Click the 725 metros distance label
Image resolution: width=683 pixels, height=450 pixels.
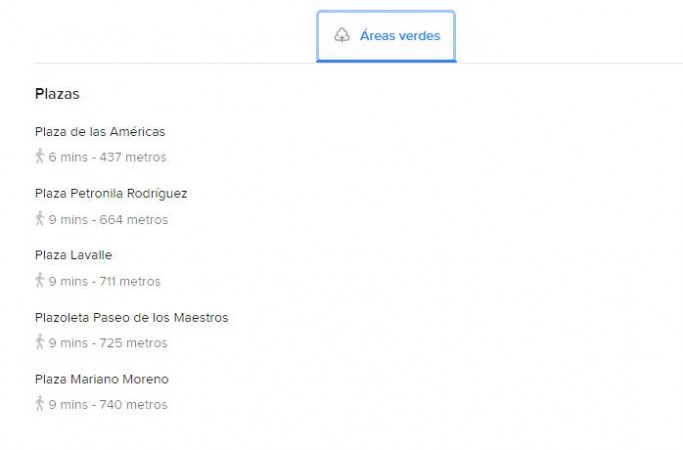point(134,344)
